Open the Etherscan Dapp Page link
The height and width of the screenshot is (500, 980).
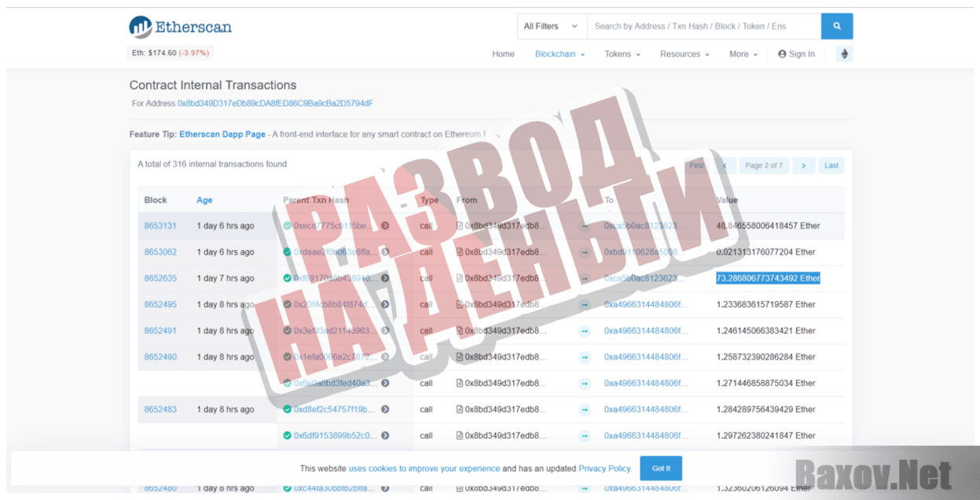(x=222, y=134)
